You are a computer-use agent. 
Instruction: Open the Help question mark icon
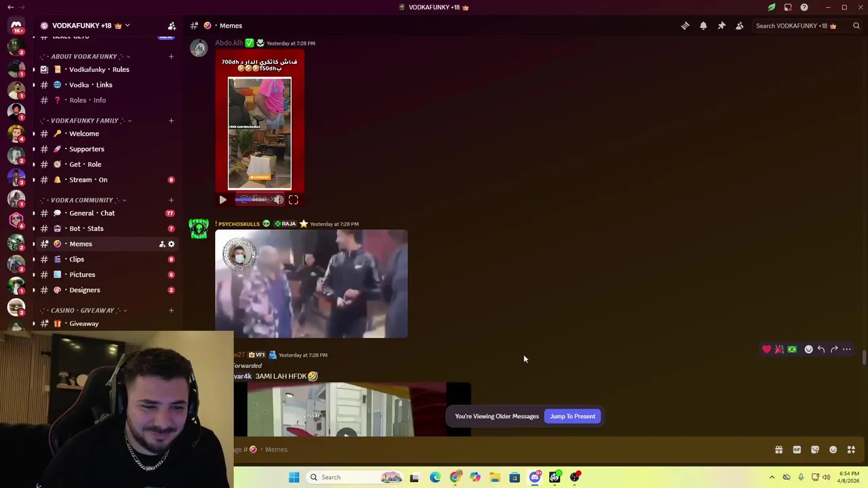pyautogui.click(x=804, y=7)
